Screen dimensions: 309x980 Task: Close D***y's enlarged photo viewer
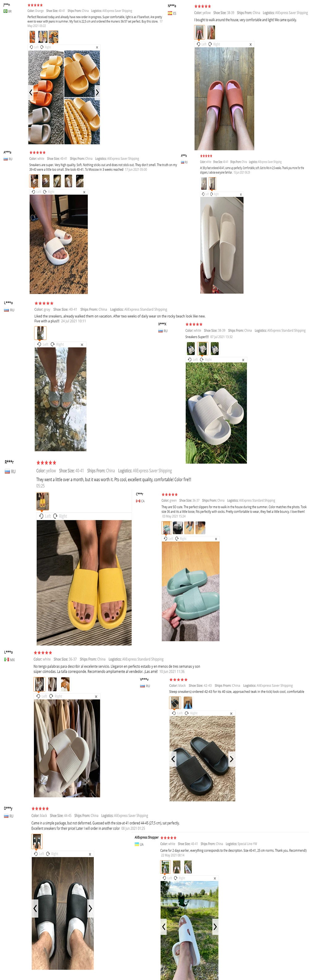coord(90,854)
